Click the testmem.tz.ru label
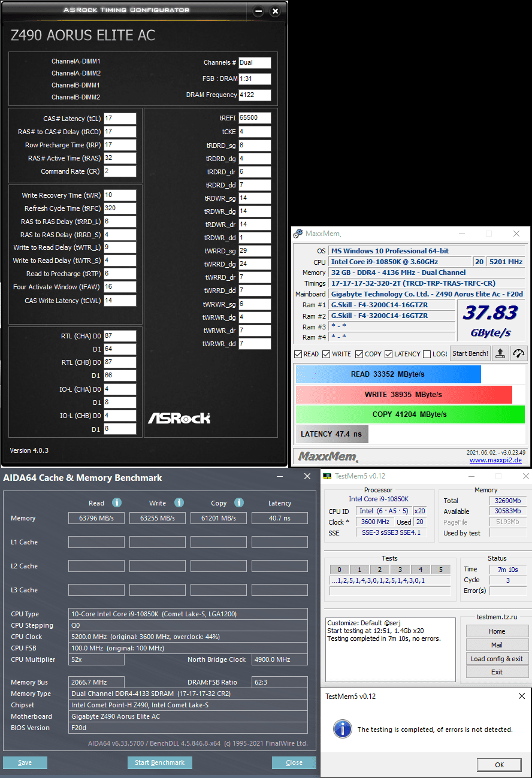 pos(497,616)
